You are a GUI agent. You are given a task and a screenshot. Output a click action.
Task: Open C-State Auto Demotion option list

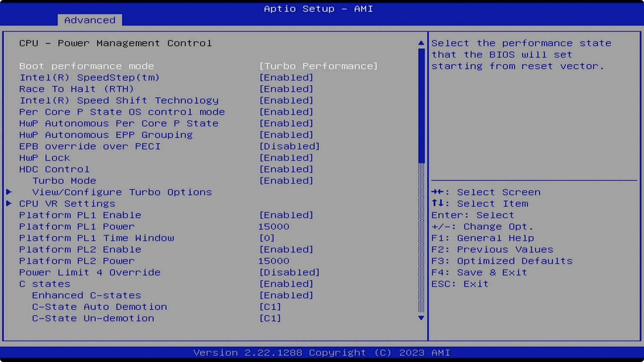[270, 307]
